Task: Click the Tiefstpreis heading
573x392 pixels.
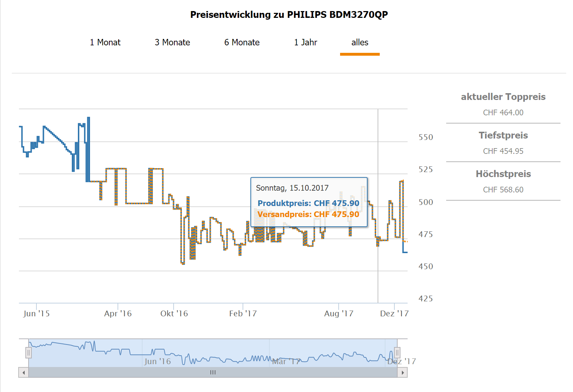Action: [503, 135]
